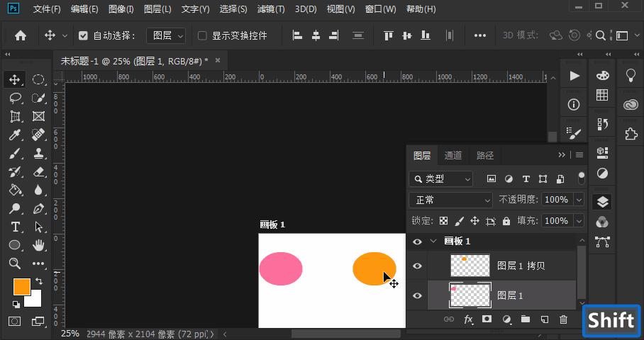Align horizontal centers of layers
The image size is (644, 340).
pos(316,35)
